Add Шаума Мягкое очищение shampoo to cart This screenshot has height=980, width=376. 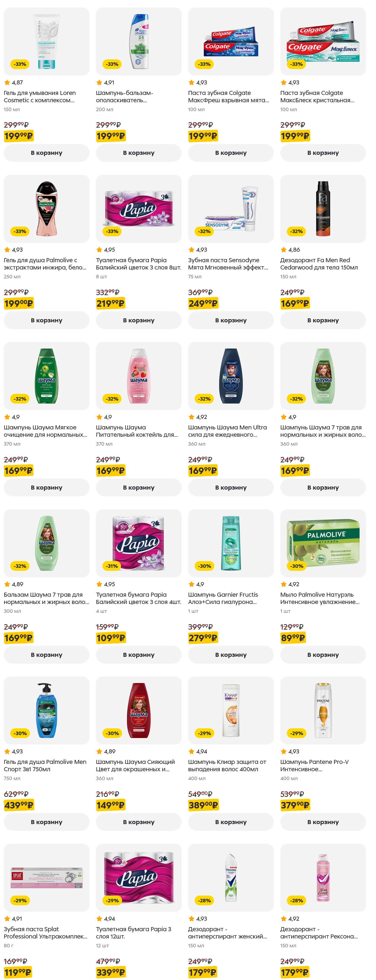tap(46, 488)
